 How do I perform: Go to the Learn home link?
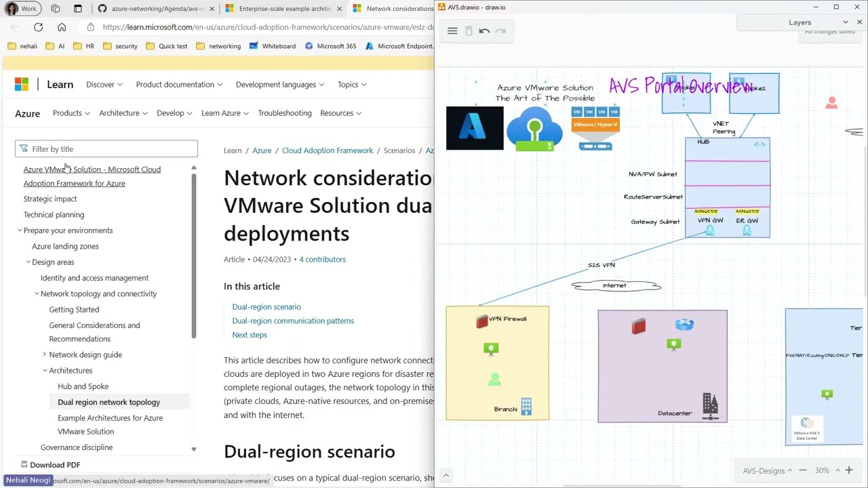pyautogui.click(x=60, y=85)
